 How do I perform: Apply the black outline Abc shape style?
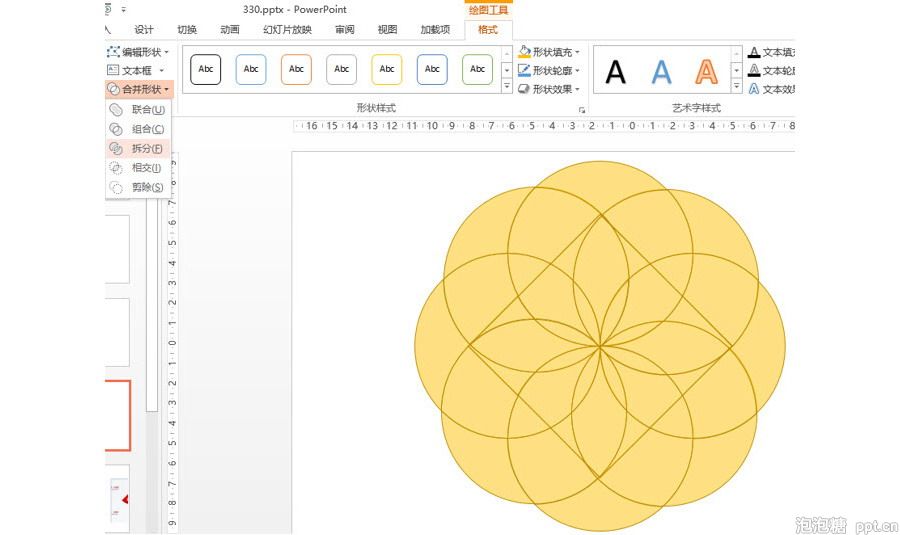pos(205,69)
